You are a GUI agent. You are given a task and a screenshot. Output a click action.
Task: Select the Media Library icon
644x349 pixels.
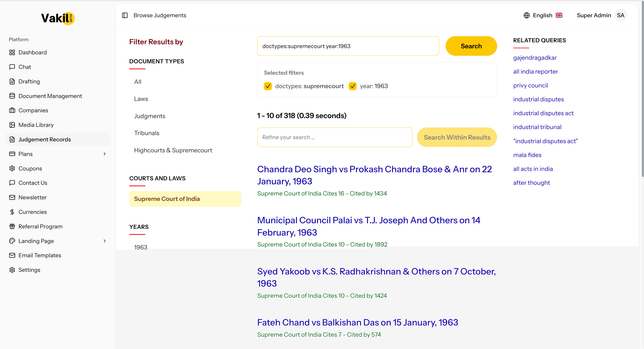click(12, 125)
